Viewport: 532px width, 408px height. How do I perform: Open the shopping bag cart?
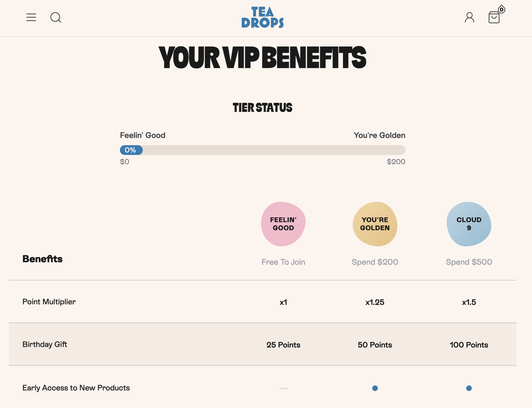click(x=494, y=18)
